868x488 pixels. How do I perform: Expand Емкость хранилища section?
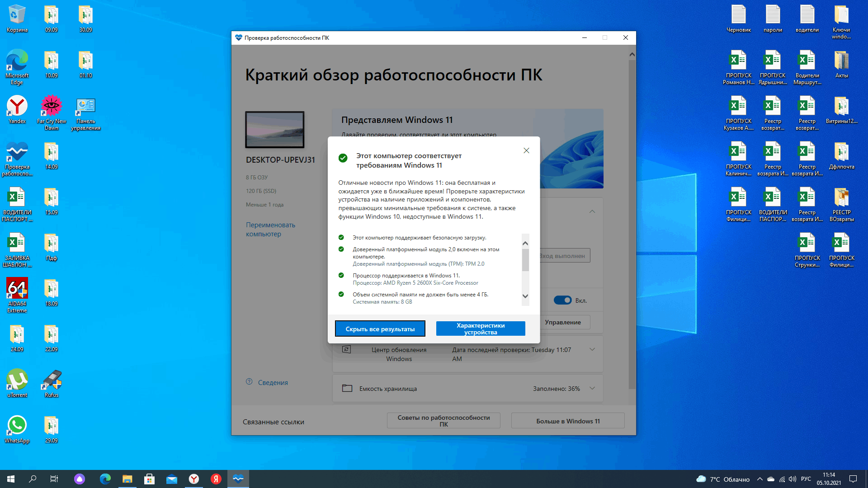coord(592,388)
